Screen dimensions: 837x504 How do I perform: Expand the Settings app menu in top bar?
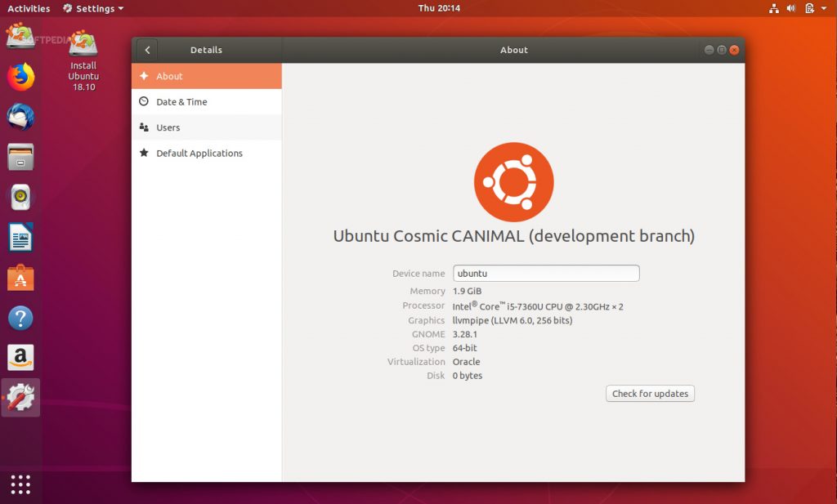[x=94, y=8]
